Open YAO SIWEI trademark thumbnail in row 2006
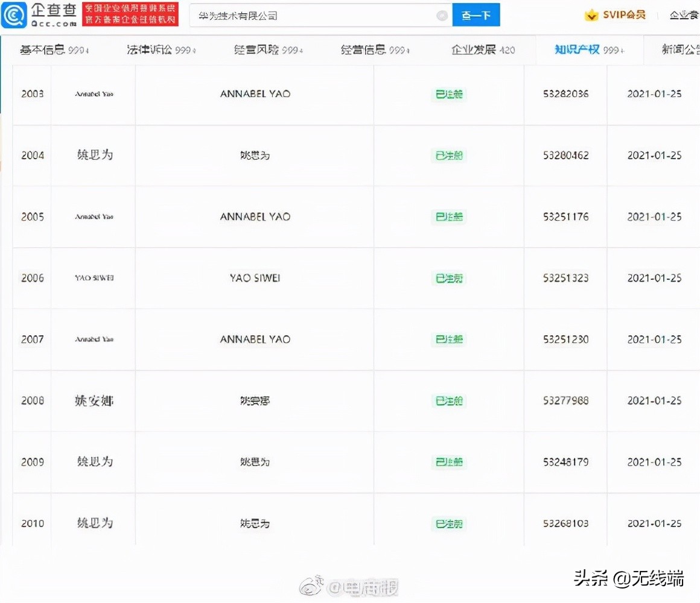The width and height of the screenshot is (700, 603). coord(94,277)
